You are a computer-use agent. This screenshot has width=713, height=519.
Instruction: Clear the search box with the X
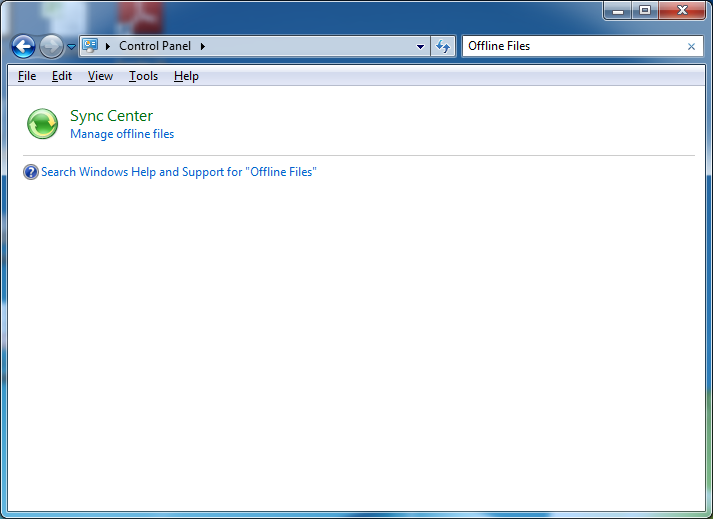(691, 46)
